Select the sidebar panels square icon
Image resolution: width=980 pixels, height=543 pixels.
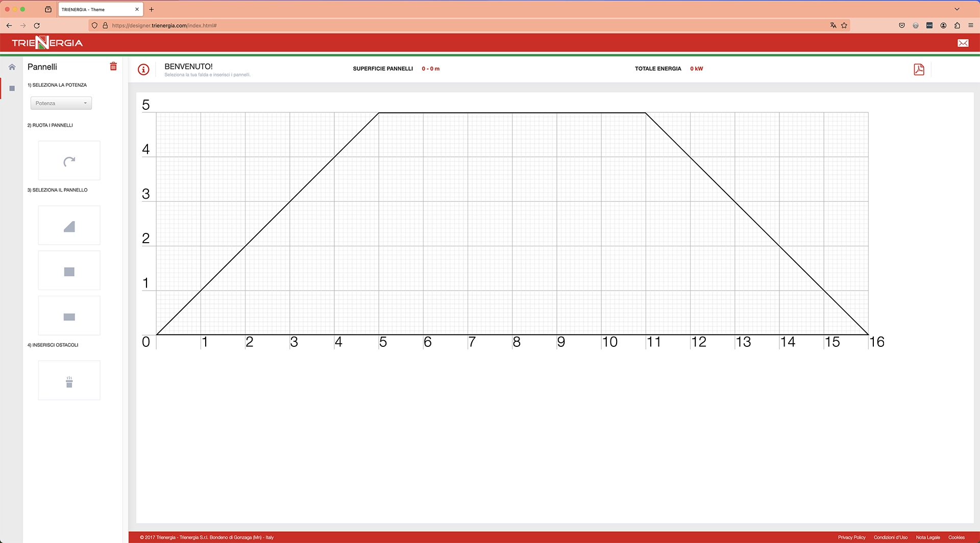tap(12, 88)
